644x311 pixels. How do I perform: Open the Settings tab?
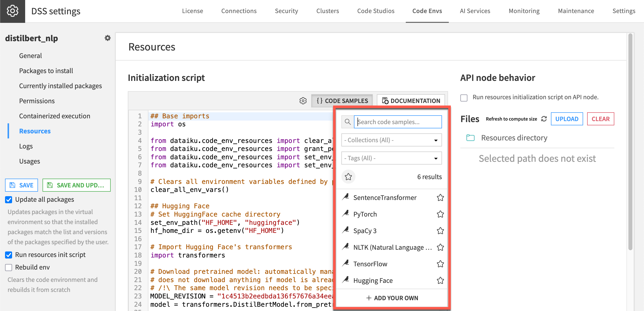pyautogui.click(x=624, y=11)
